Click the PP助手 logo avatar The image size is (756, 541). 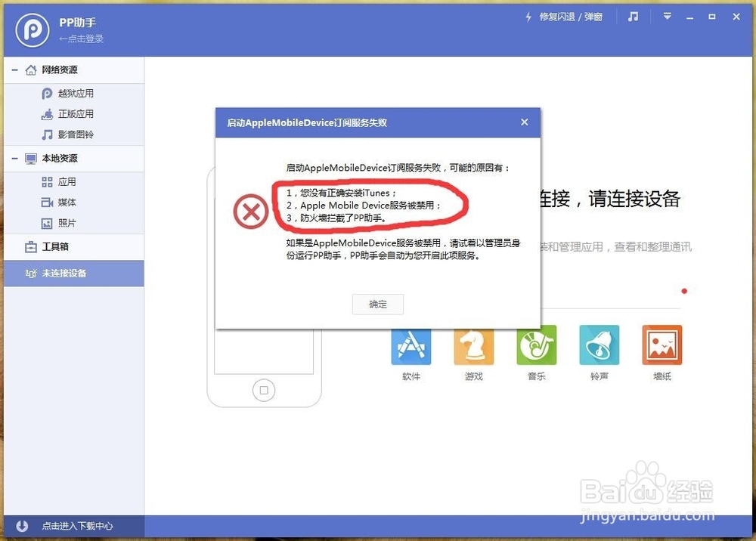(x=32, y=30)
